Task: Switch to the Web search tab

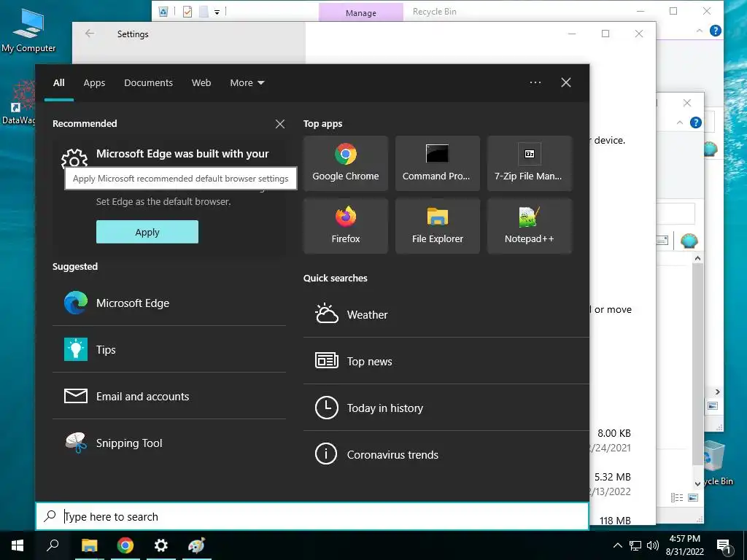Action: point(201,83)
